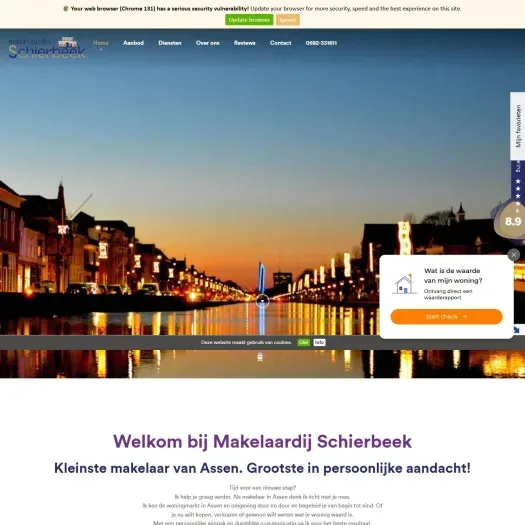Click the text Wat is de waarde van mijn woning?
525x525 pixels.
(x=453, y=276)
